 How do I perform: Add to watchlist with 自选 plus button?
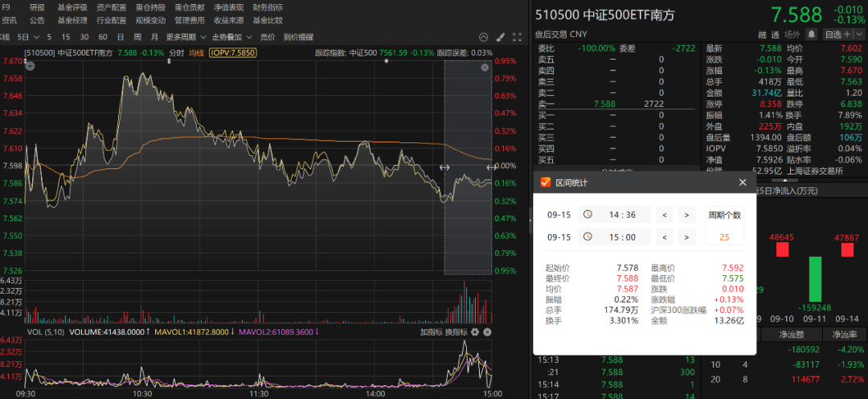point(838,35)
